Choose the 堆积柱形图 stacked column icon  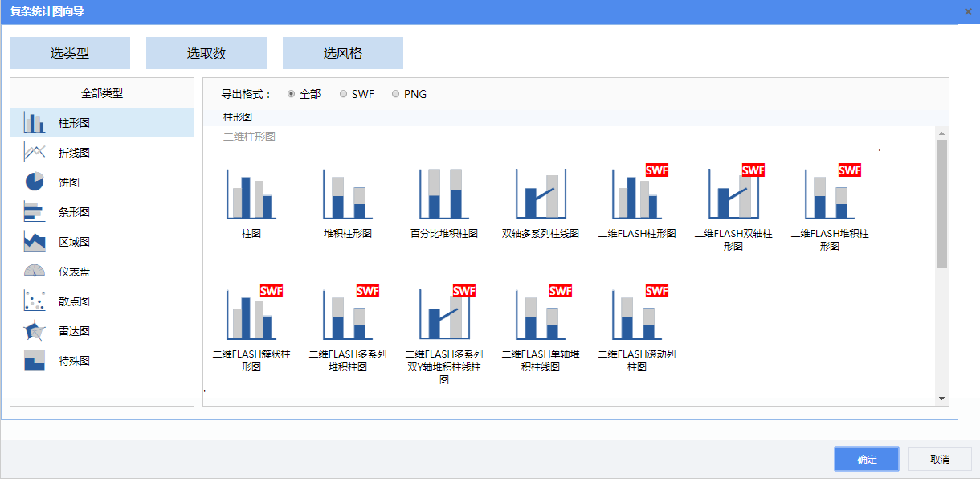(x=348, y=194)
